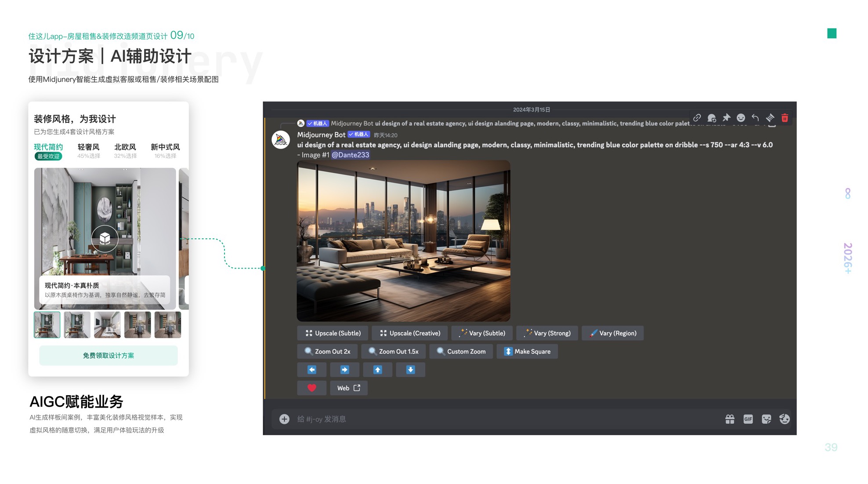This screenshot has height=484, width=868.
Task: Copy message link with the chain icon
Action: 697,118
